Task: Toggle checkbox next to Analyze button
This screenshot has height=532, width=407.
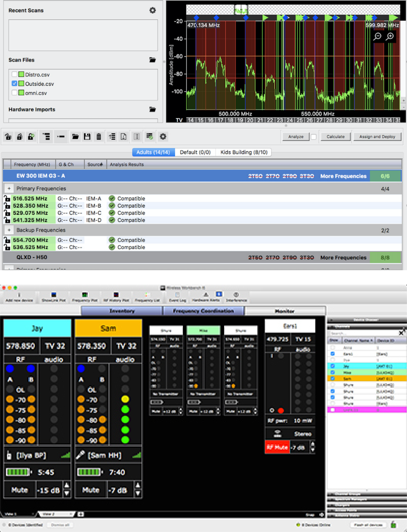Action: pos(314,137)
